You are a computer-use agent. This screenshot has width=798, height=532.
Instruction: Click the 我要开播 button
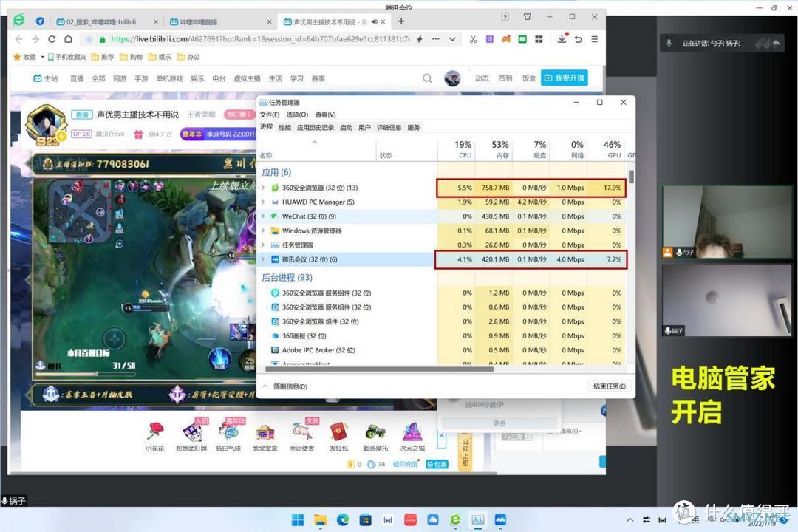[x=564, y=78]
